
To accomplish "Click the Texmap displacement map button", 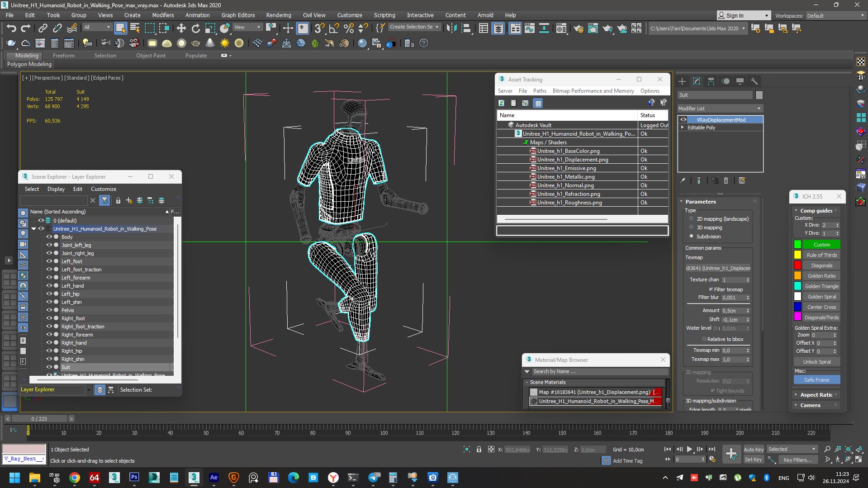I will (x=718, y=268).
